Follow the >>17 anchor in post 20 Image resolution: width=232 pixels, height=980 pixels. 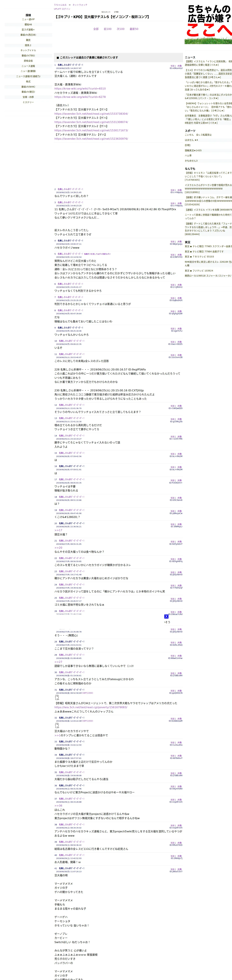pos(58,530)
